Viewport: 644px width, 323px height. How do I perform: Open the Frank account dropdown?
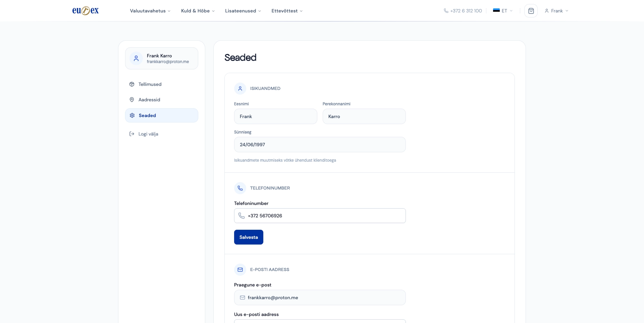point(556,11)
